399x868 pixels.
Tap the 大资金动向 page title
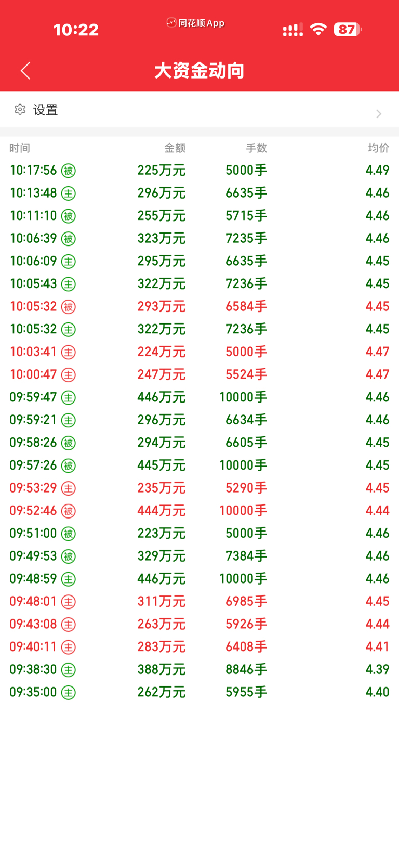[199, 71]
